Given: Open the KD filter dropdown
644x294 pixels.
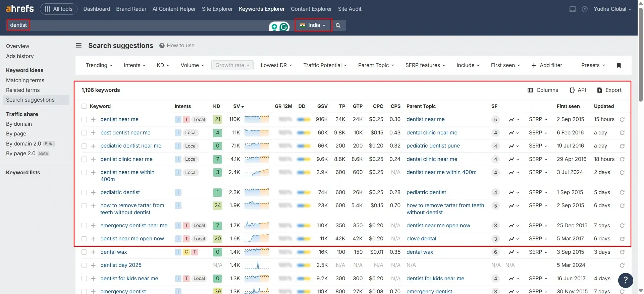Looking at the screenshot, I should tap(163, 65).
